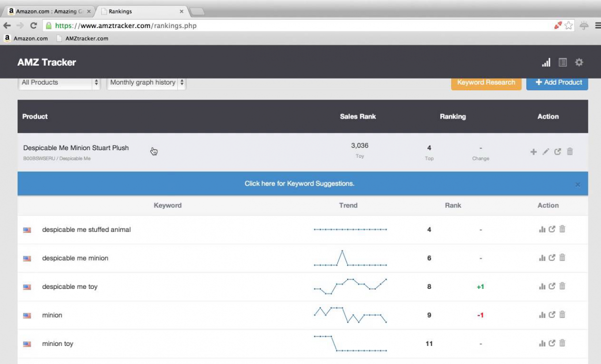Open the rankings chart icon in the navbar
Image resolution: width=601 pixels, height=364 pixels.
[546, 62]
